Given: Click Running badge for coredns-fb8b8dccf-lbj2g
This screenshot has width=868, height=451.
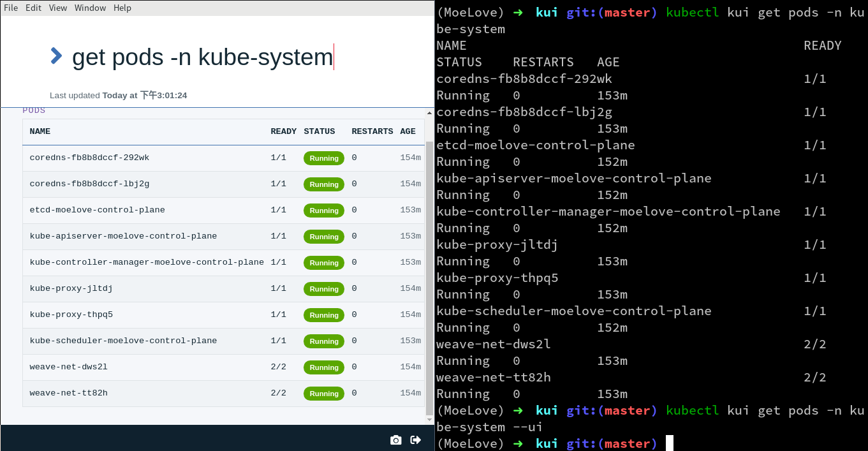Looking at the screenshot, I should coord(324,184).
